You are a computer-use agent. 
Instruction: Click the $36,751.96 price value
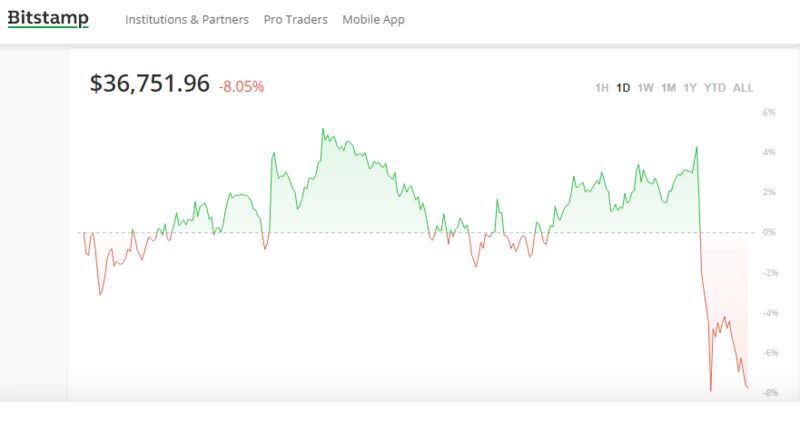[150, 85]
